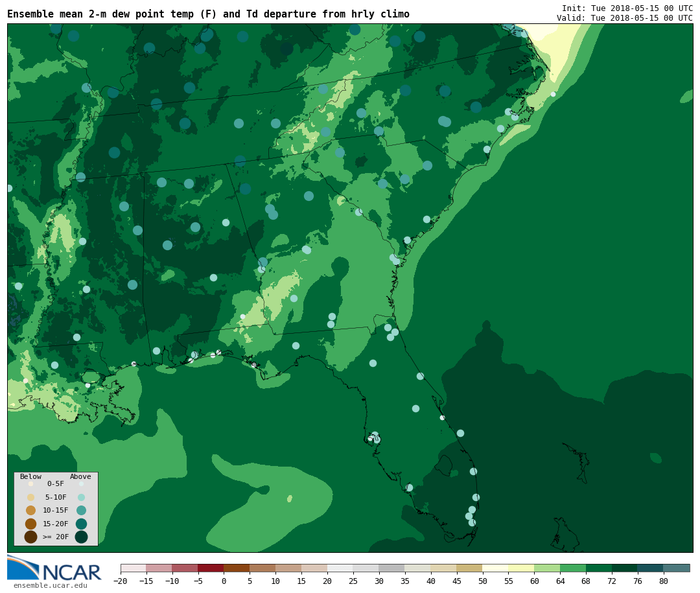Select the yellow segment between 55 and 60
The image size is (700, 593).
(x=522, y=568)
